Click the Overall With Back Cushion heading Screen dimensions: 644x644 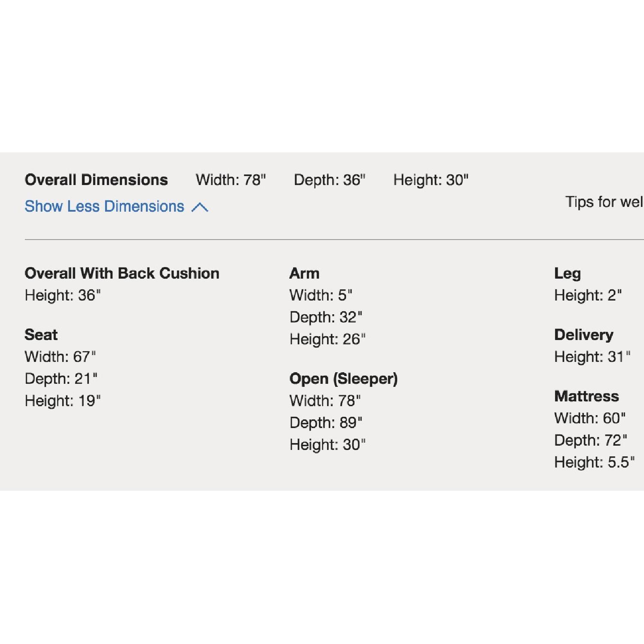122,273
